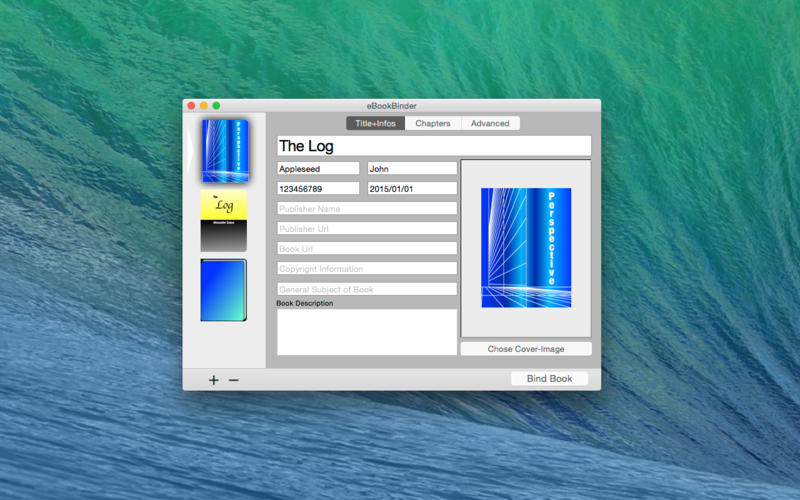The height and width of the screenshot is (500, 800).
Task: Select the blank blue gradient book thumbnail
Action: [223, 290]
